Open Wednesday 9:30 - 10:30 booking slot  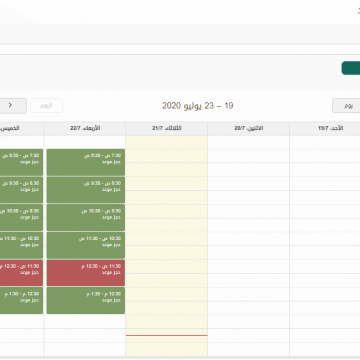coord(86,218)
